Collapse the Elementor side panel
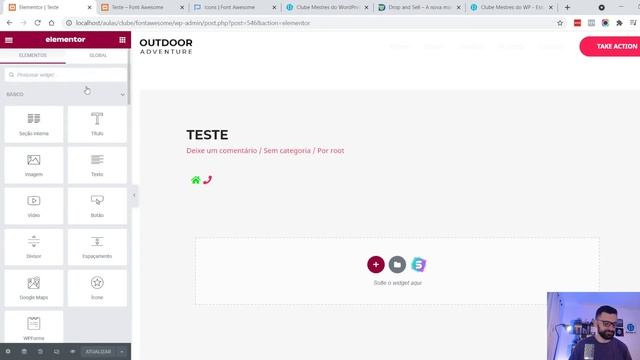Viewport: 640px width, 360px height. 134,195
